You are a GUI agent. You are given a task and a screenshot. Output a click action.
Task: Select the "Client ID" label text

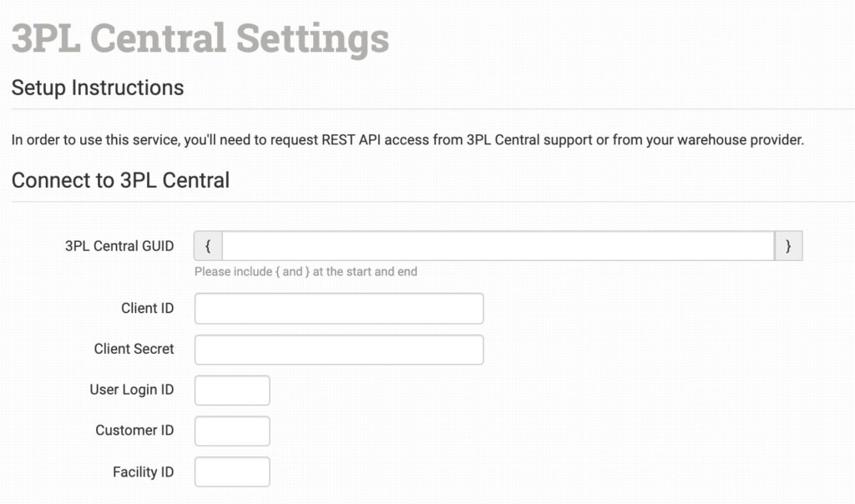pos(147,309)
